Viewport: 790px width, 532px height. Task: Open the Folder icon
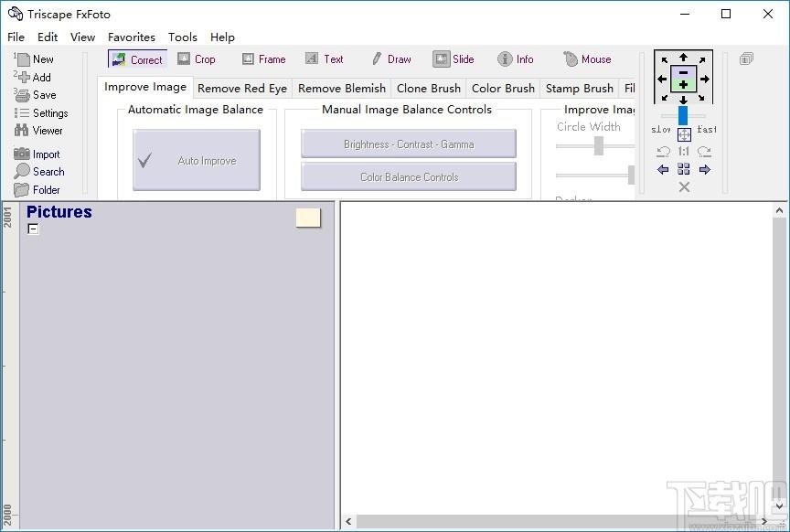[x=21, y=190]
